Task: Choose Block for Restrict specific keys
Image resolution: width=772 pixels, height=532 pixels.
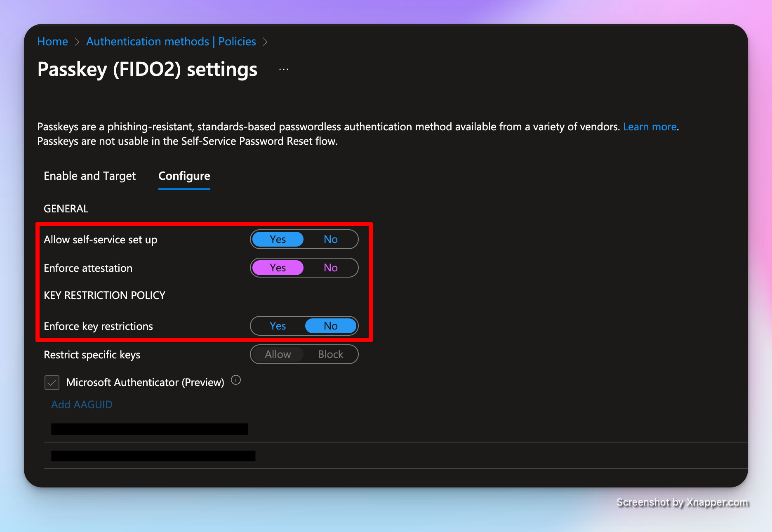Action: [x=330, y=355]
